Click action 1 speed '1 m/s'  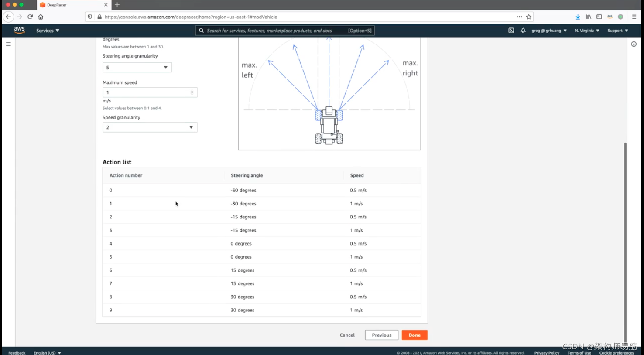[x=356, y=204]
